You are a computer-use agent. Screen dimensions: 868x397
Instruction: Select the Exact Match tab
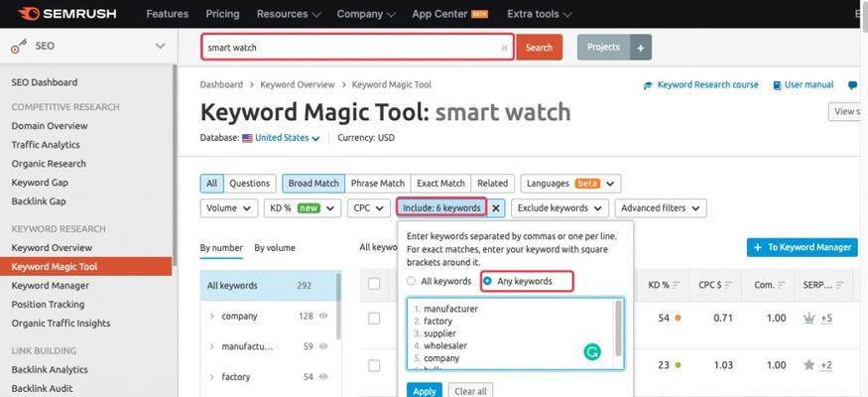440,184
